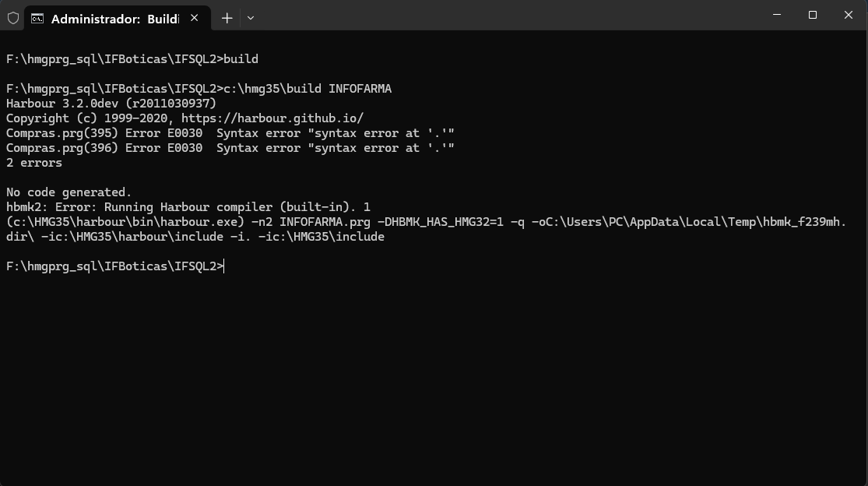Close the terminal window

pos(849,15)
